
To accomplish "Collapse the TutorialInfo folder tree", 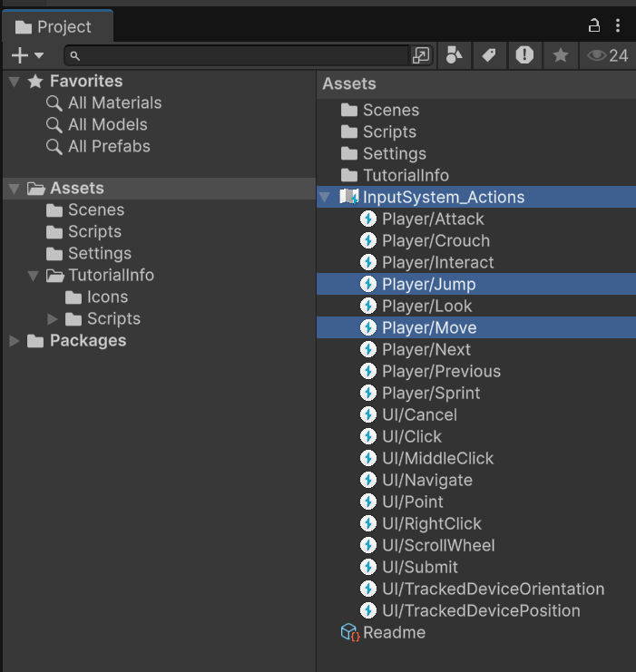I will coord(34,276).
